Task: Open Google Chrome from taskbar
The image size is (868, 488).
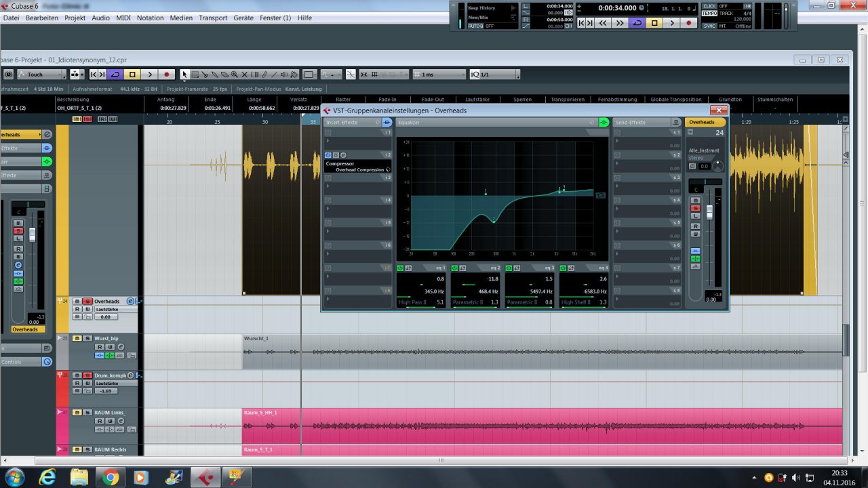Action: click(x=111, y=477)
